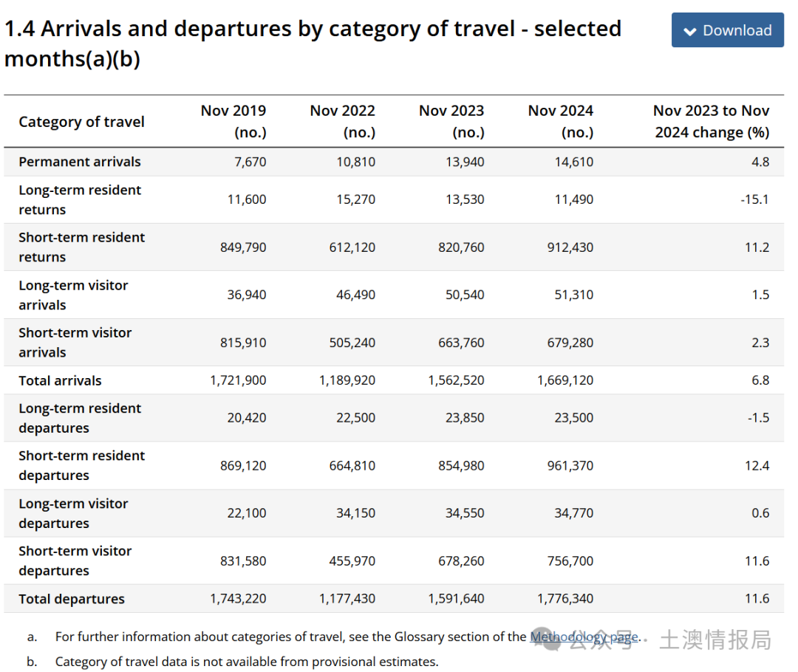The height and width of the screenshot is (672, 798).
Task: Click the Nov 2023 column header
Action: click(451, 121)
